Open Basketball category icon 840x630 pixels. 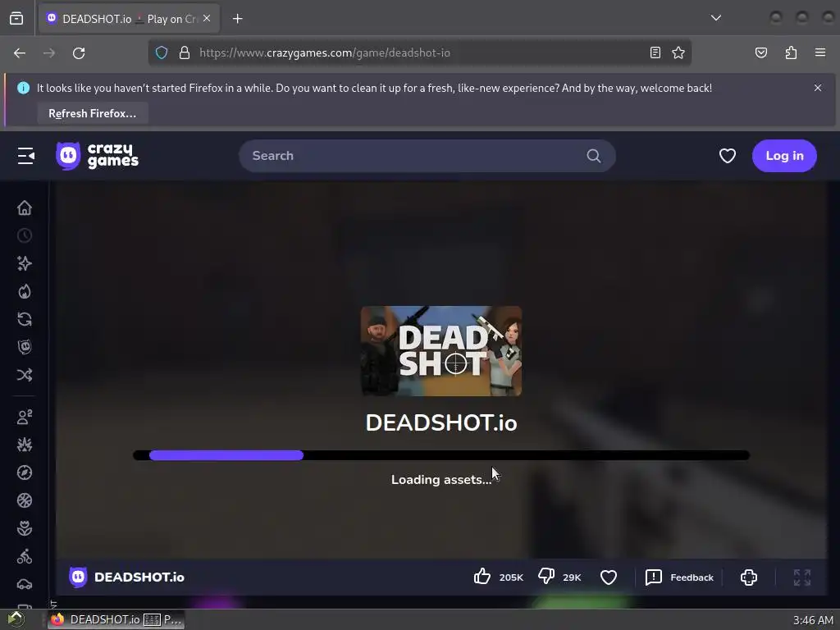pos(25,500)
